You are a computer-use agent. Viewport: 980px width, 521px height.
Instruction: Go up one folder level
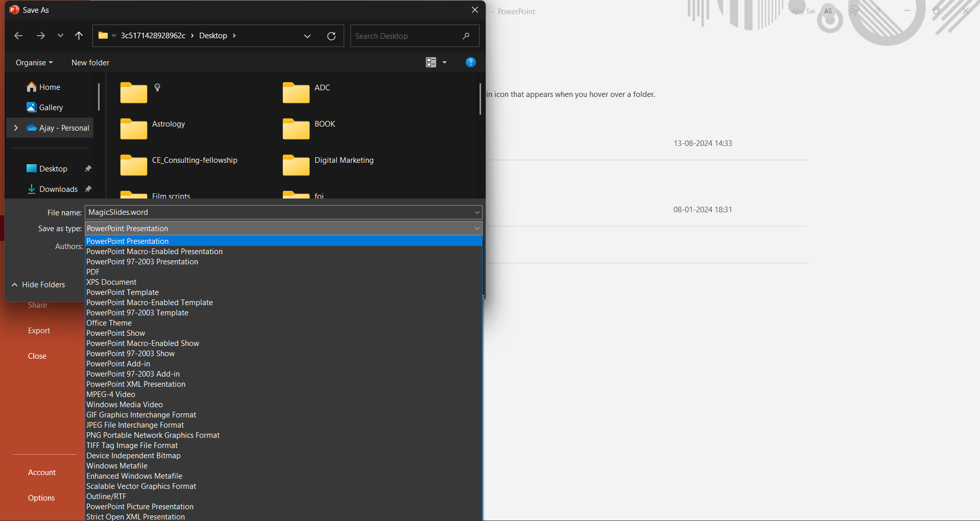(79, 36)
